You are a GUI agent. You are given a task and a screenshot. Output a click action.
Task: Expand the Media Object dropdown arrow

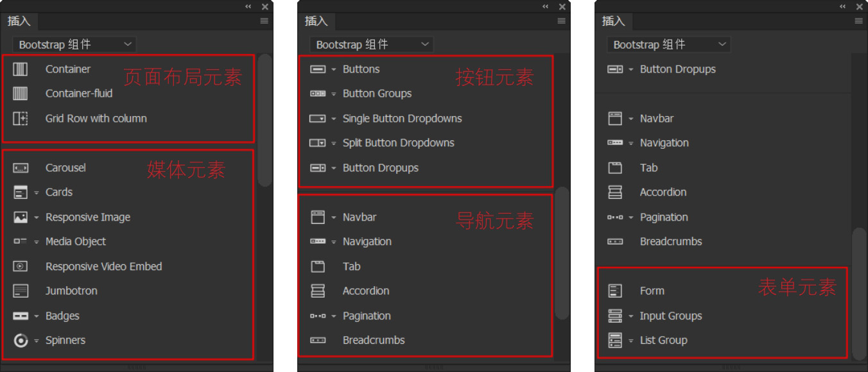point(37,242)
